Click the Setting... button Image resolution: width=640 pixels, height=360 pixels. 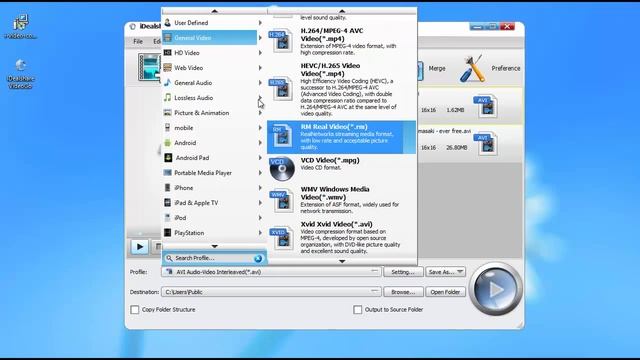tap(403, 272)
